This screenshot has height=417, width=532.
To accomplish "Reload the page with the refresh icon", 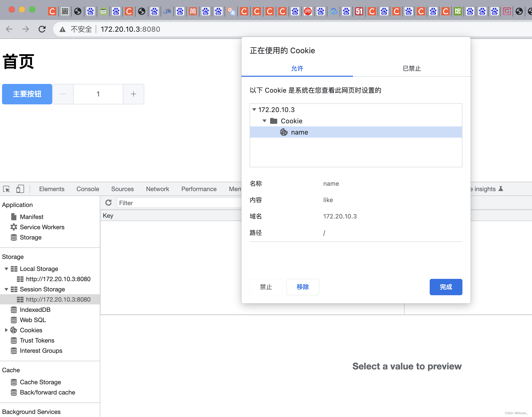I will point(42,29).
